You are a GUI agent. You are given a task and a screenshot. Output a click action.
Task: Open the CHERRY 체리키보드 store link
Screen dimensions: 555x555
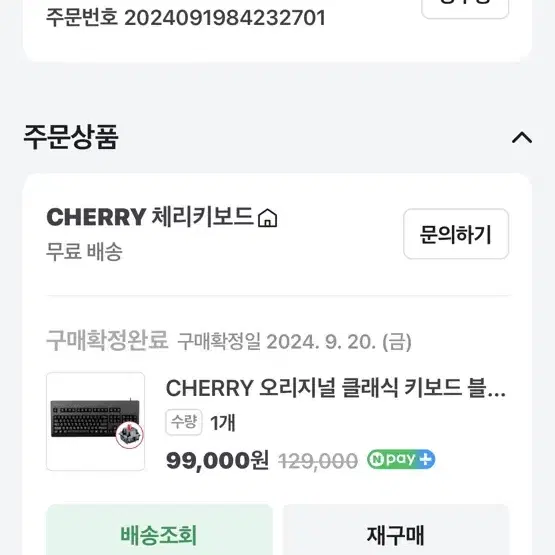(x=150, y=217)
